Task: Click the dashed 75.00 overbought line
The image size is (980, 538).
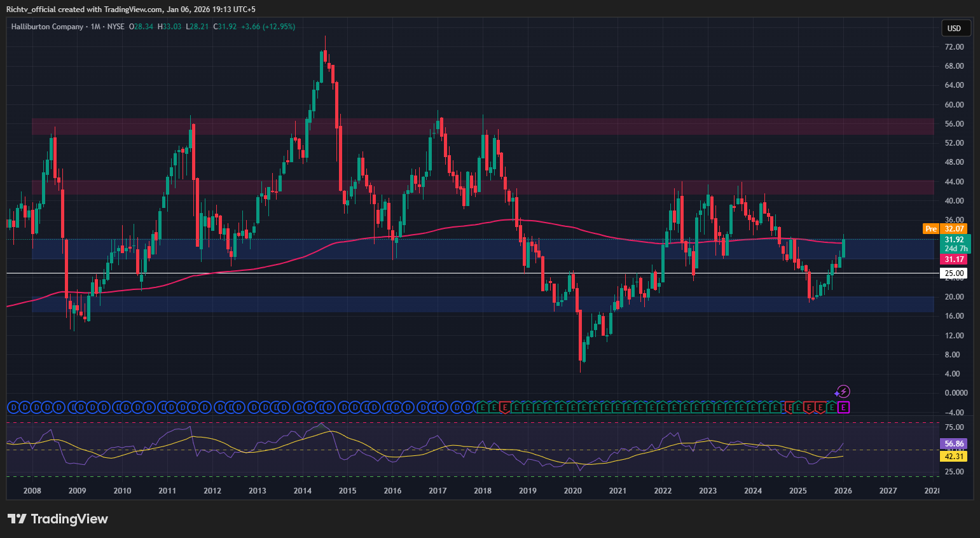Action: click(x=445, y=422)
